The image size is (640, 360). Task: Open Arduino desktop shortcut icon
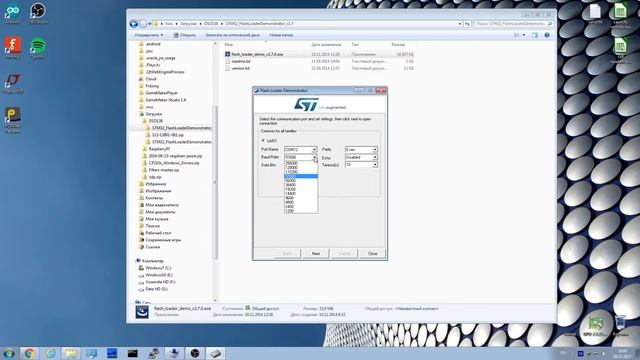(x=12, y=13)
